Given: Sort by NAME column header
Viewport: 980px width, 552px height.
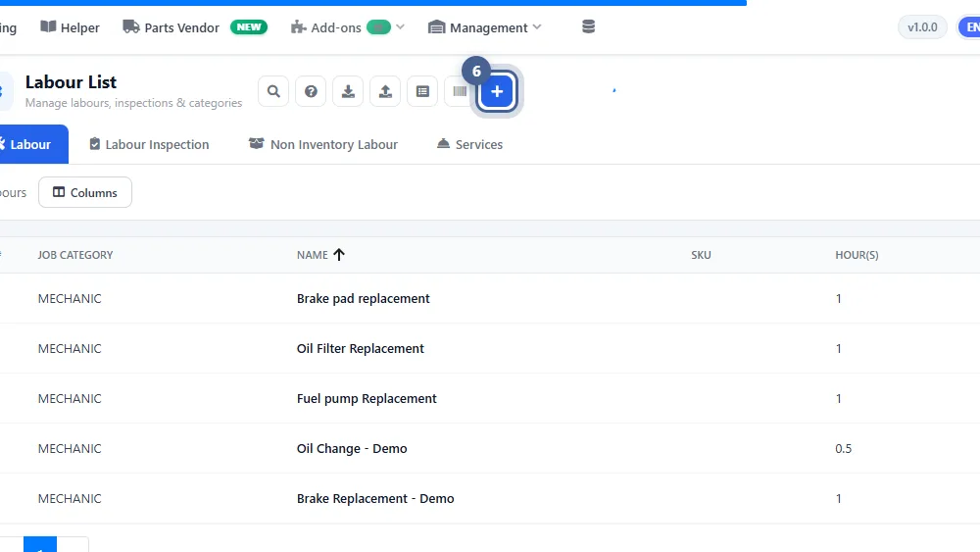Looking at the screenshot, I should (x=313, y=255).
